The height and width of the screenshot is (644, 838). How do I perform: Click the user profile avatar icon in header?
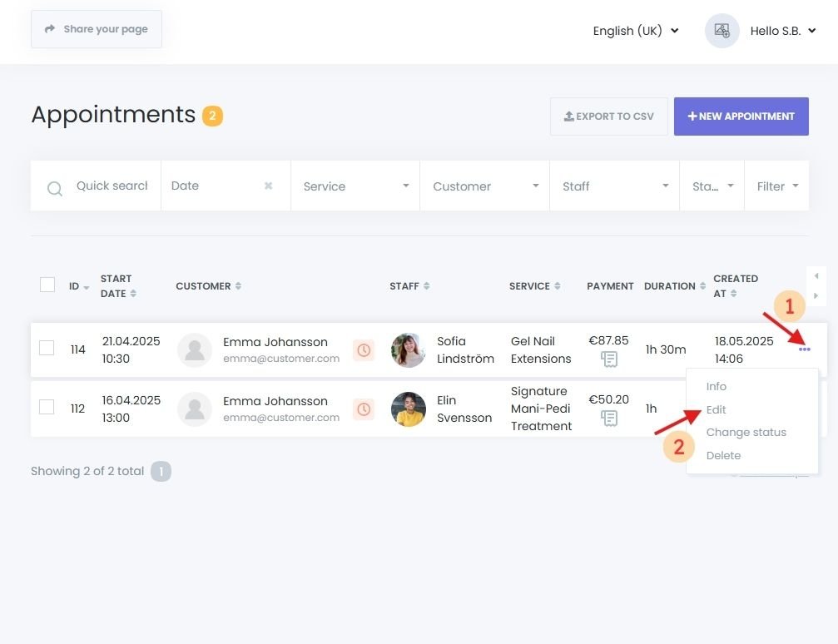click(721, 31)
